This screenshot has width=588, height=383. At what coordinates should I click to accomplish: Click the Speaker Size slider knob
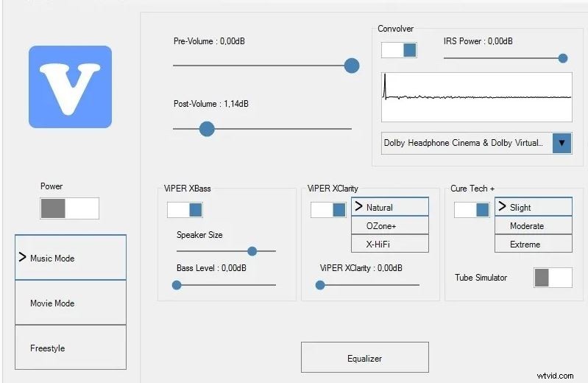pyautogui.click(x=252, y=251)
